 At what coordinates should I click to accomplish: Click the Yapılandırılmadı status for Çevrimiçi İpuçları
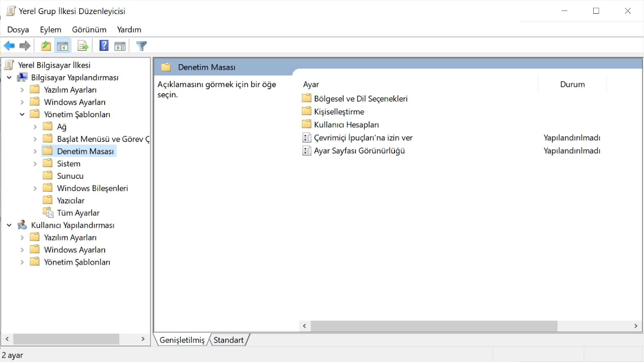(x=572, y=138)
